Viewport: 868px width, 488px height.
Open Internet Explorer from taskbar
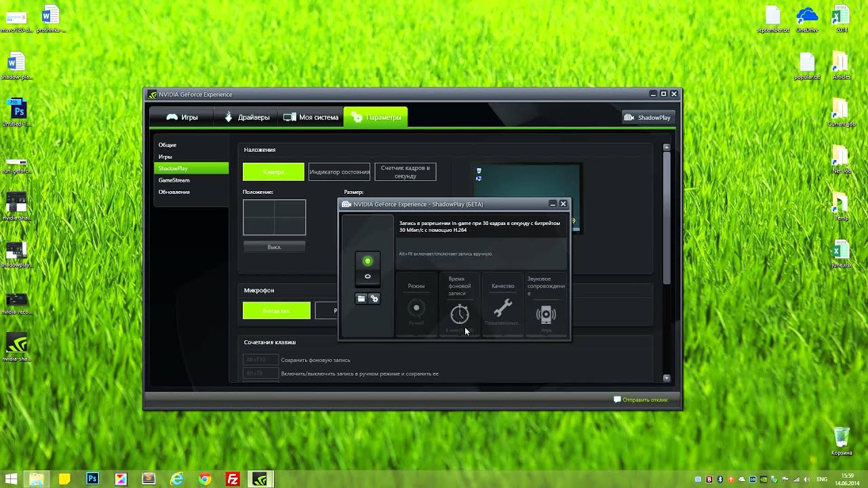pos(176,479)
